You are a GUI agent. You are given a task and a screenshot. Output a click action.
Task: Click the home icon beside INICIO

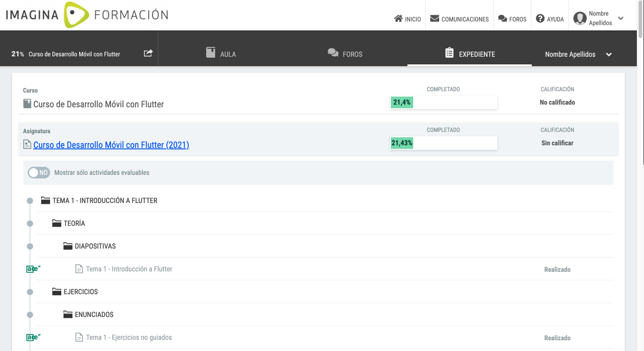[x=398, y=19]
